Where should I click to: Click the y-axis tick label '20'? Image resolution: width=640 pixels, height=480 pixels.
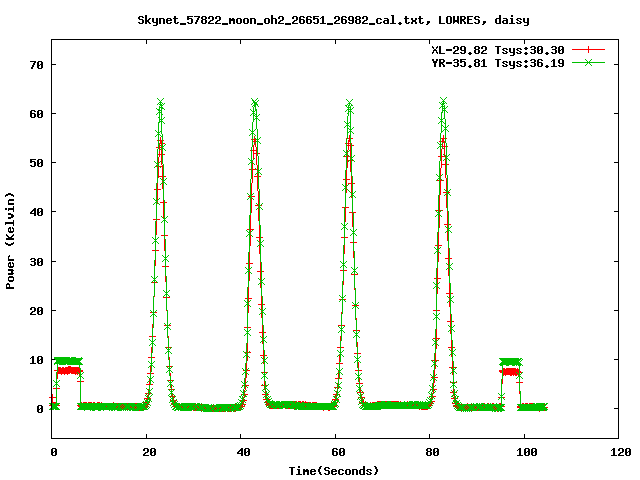tap(36, 311)
